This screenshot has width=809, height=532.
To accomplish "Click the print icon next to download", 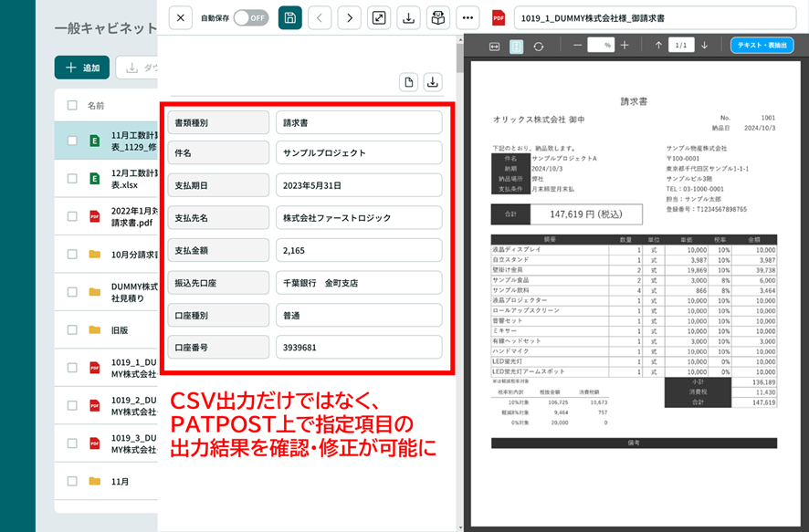I will (437, 17).
